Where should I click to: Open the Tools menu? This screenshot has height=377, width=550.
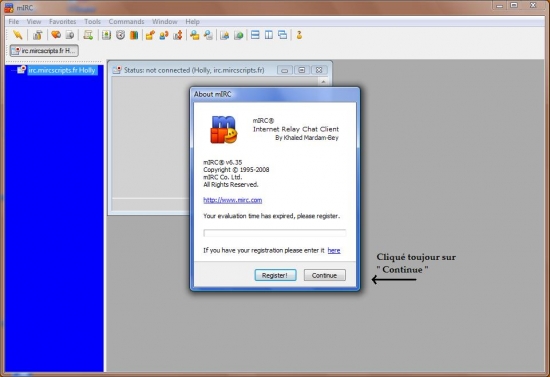tap(92, 22)
